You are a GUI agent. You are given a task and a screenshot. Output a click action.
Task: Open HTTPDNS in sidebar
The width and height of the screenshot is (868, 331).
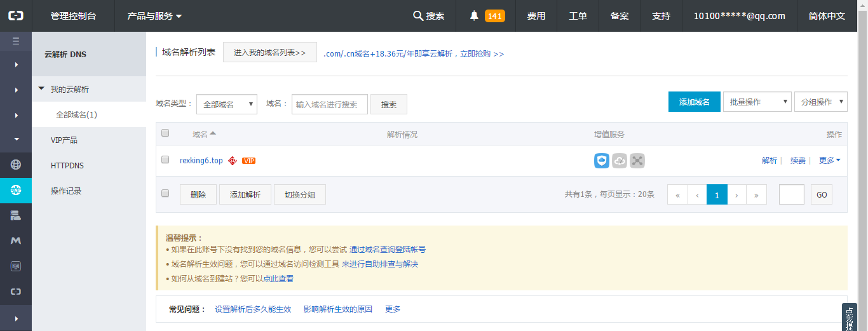[89, 165]
